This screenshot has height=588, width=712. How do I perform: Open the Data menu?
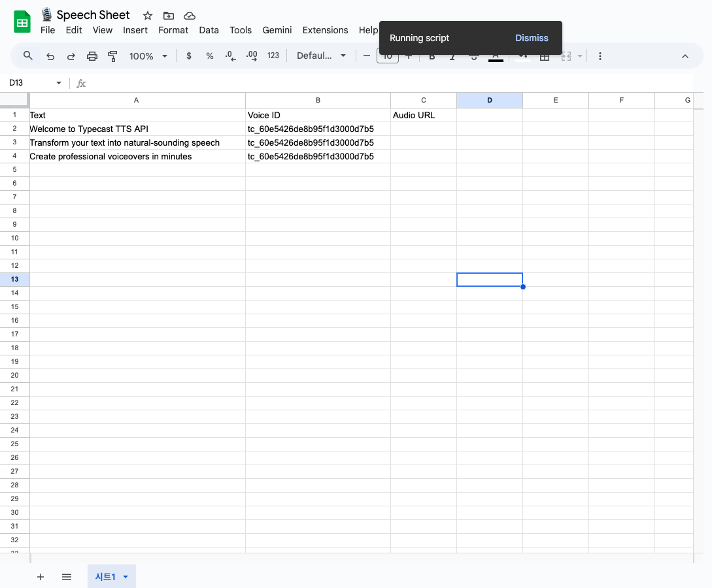click(x=209, y=30)
